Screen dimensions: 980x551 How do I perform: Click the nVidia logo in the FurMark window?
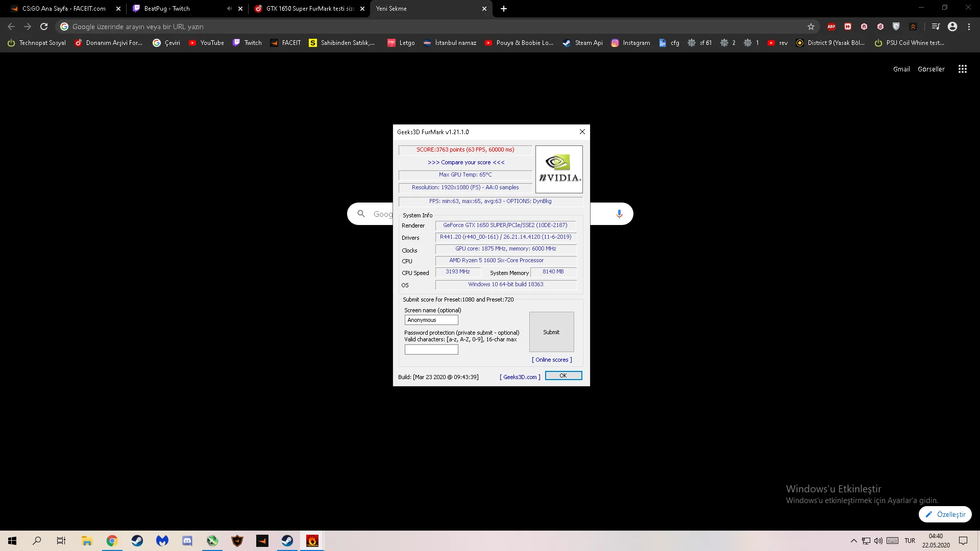pyautogui.click(x=559, y=169)
